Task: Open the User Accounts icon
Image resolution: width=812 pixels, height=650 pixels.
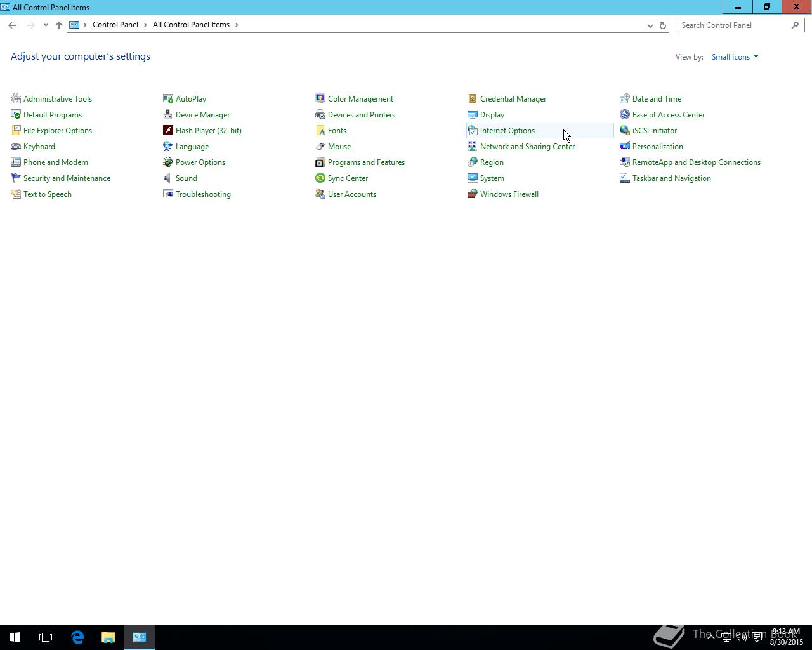Action: 320,194
